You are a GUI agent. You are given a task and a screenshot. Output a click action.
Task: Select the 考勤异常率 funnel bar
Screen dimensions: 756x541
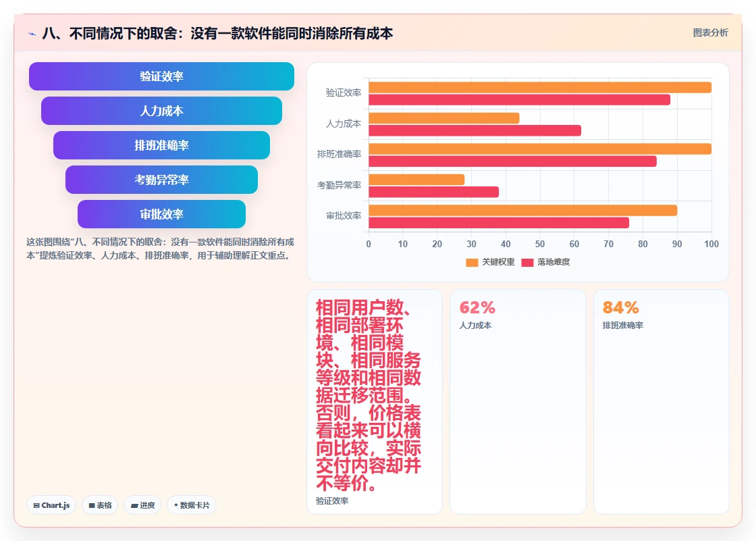(161, 180)
